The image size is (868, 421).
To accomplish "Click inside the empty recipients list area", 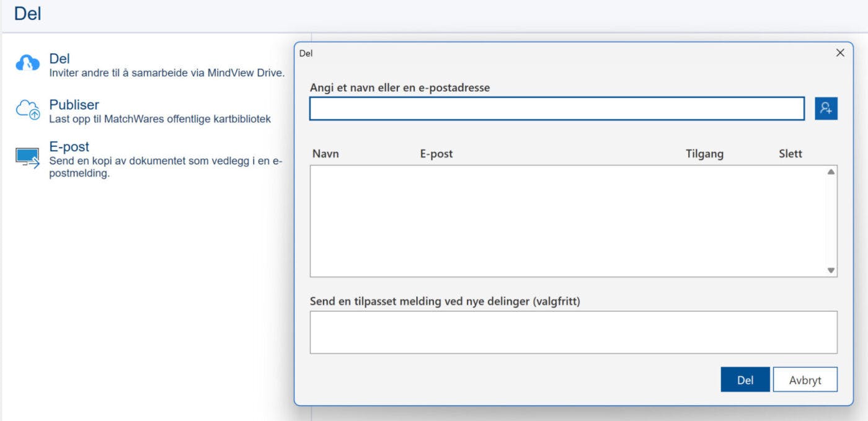I will pyautogui.click(x=567, y=221).
